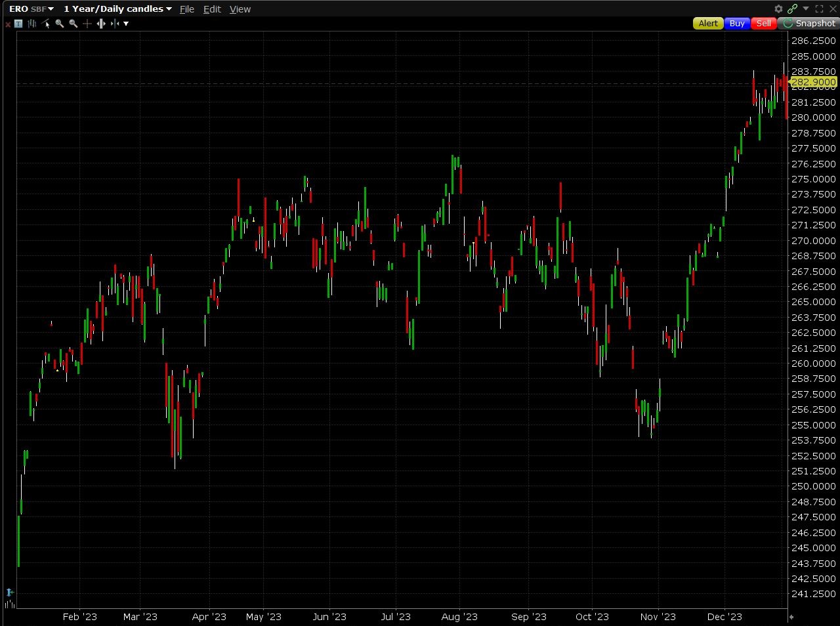Expand the chart toolbar overflow arrow
This screenshot has width=840, height=626.
point(126,24)
